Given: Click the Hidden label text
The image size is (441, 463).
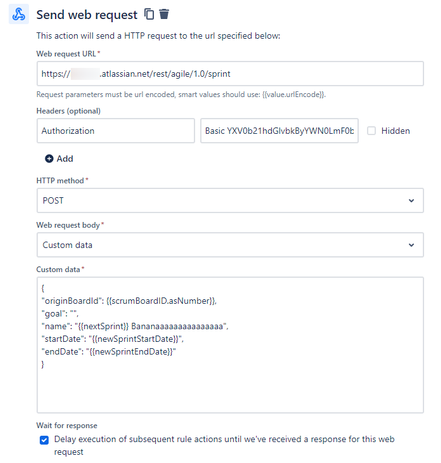Looking at the screenshot, I should tap(395, 131).
